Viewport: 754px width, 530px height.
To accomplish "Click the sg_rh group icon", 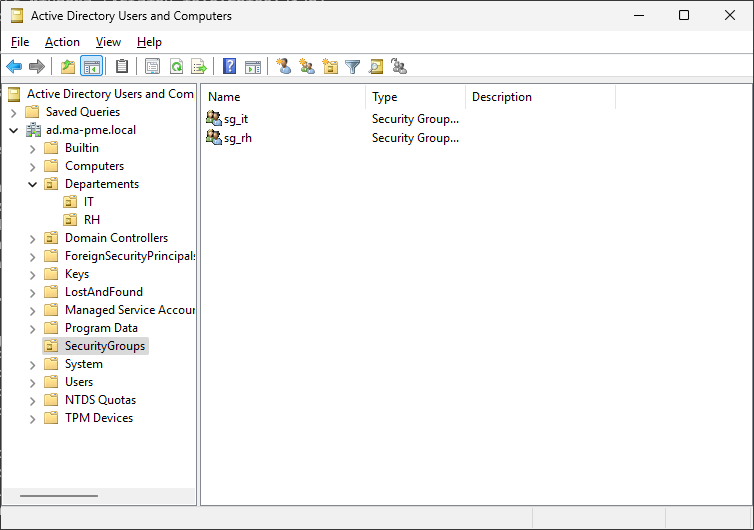I will (x=214, y=137).
